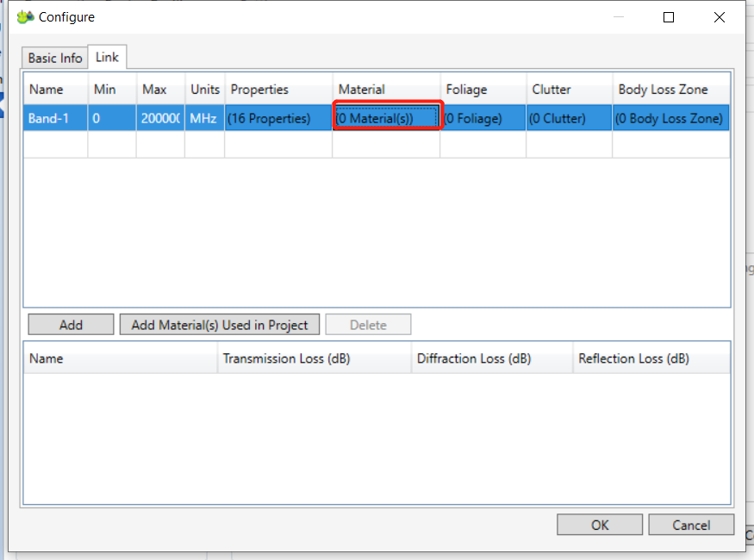Select the Band-1 name cell
The width and height of the screenshot is (754, 560).
click(55, 118)
